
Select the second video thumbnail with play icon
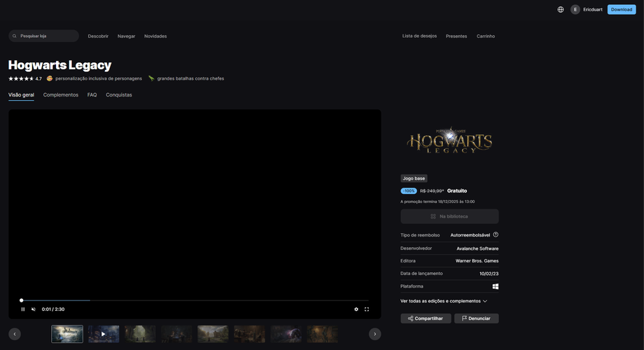[104, 334]
